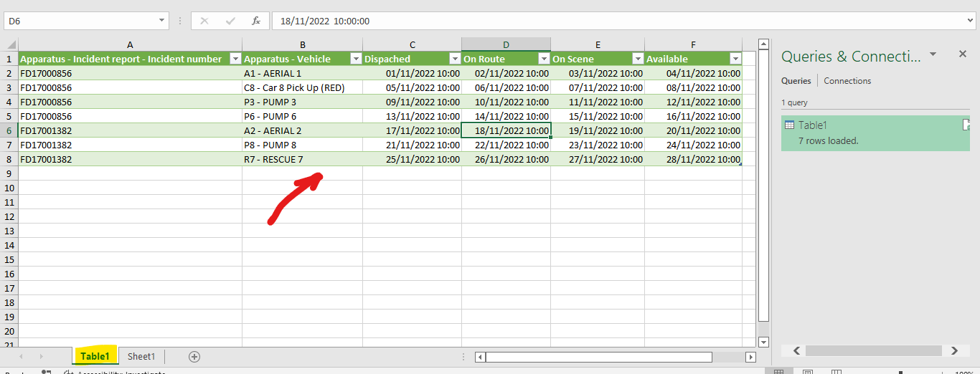Viewport: 980px width, 374px height.
Task: Click cell with P8 - PUMP 8
Action: [303, 145]
